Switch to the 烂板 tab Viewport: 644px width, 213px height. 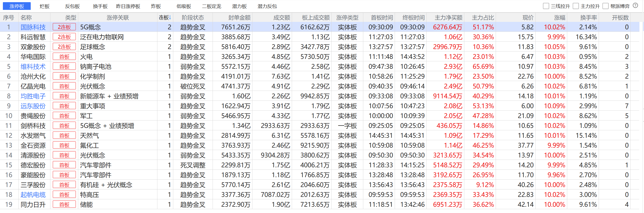coord(44,6)
